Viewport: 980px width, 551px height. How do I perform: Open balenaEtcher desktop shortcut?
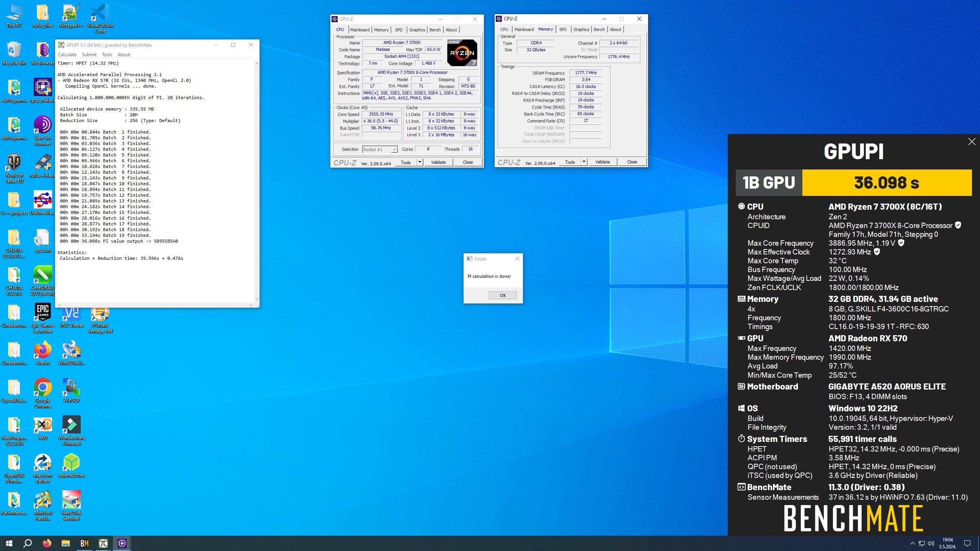(x=71, y=466)
